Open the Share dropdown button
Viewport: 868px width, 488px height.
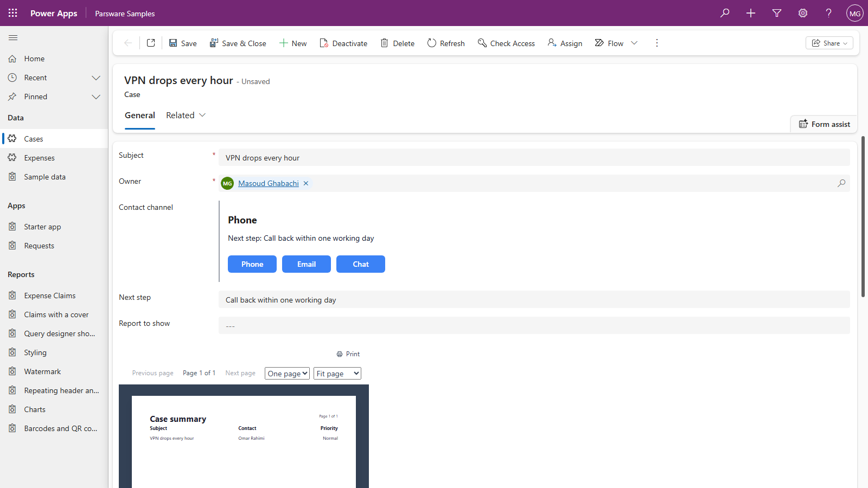[x=829, y=43]
